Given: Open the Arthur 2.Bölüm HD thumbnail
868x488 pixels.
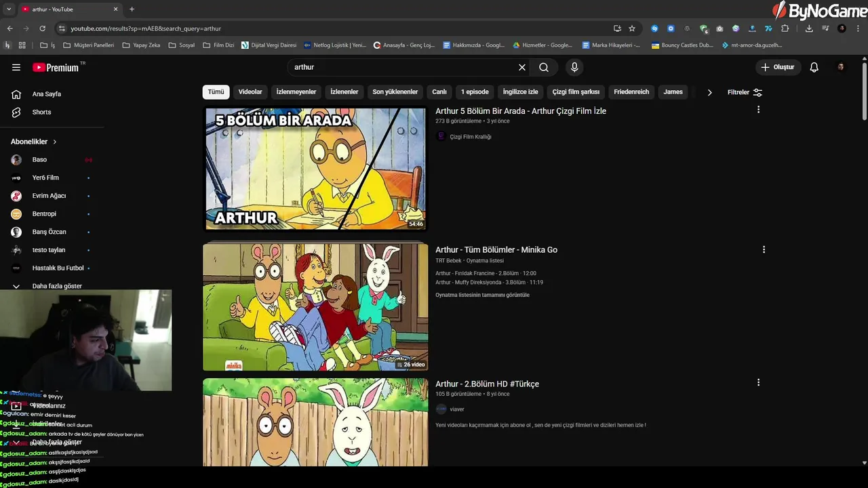Looking at the screenshot, I should click(315, 422).
